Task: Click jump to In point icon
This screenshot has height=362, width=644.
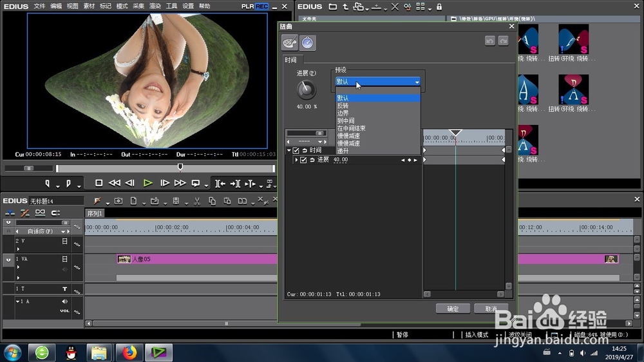Action: 220,184
